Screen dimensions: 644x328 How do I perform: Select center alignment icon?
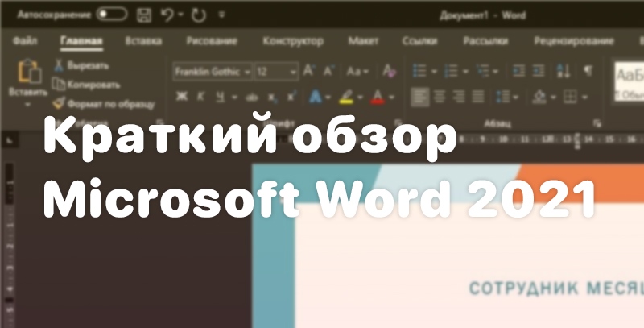[440, 97]
